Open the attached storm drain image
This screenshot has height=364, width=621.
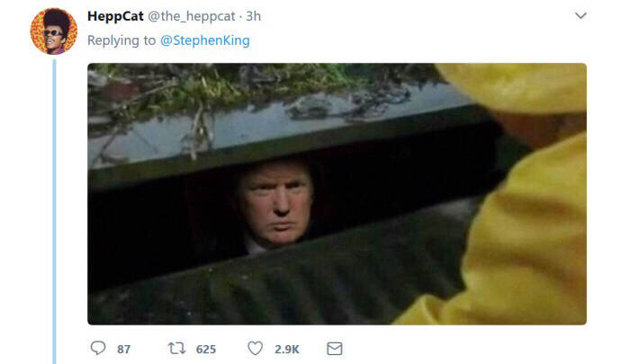[x=337, y=194]
